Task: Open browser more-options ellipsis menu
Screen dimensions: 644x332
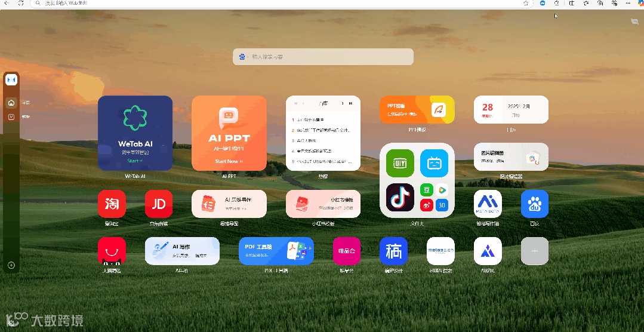Action: click(x=629, y=3)
